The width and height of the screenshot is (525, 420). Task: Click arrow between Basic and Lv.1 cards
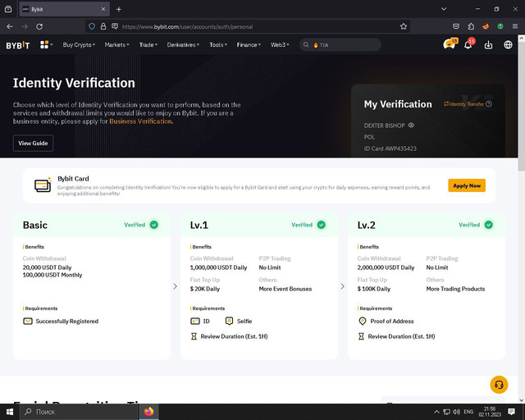point(175,286)
